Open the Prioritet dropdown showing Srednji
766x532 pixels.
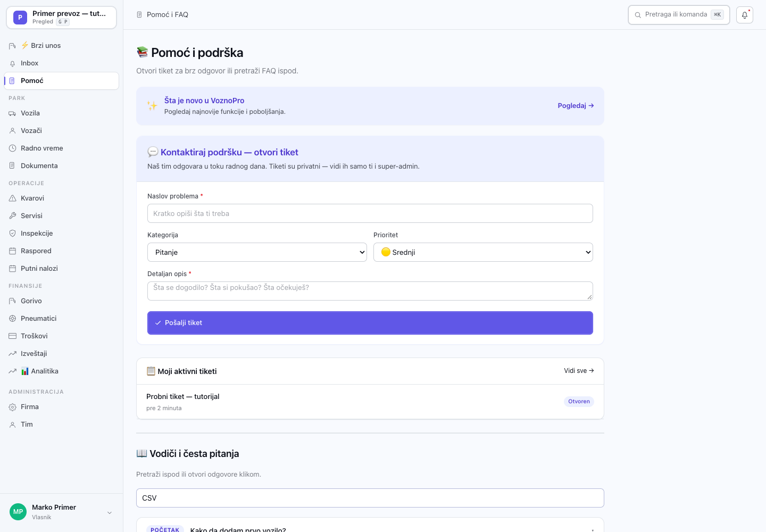(483, 252)
